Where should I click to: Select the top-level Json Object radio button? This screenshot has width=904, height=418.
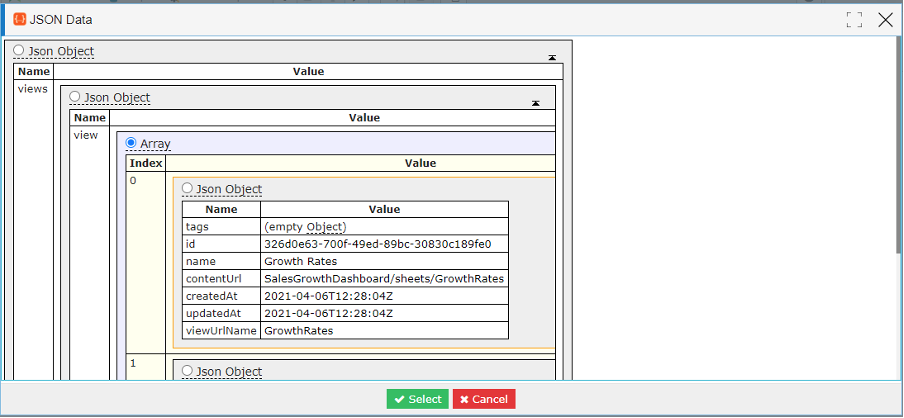tap(18, 50)
